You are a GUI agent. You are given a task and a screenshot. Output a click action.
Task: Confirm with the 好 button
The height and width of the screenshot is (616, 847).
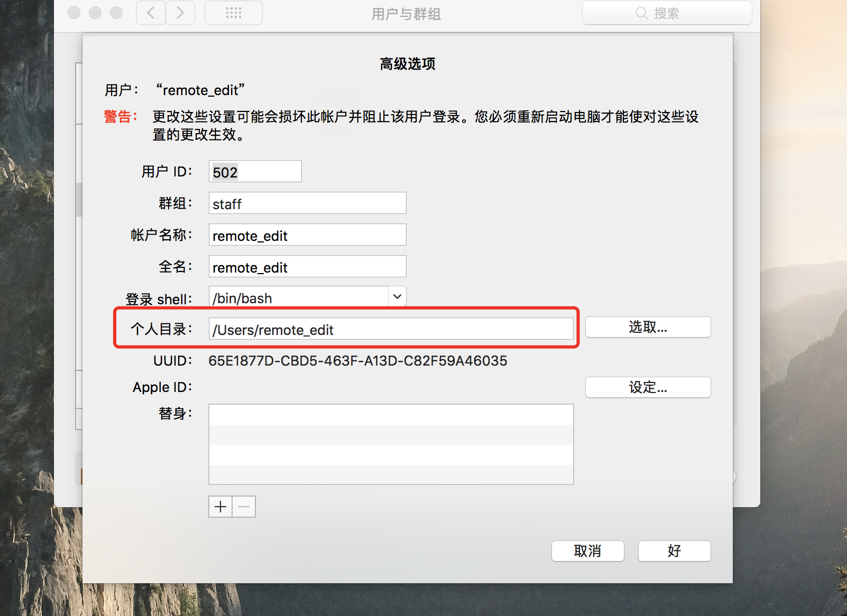(x=674, y=551)
